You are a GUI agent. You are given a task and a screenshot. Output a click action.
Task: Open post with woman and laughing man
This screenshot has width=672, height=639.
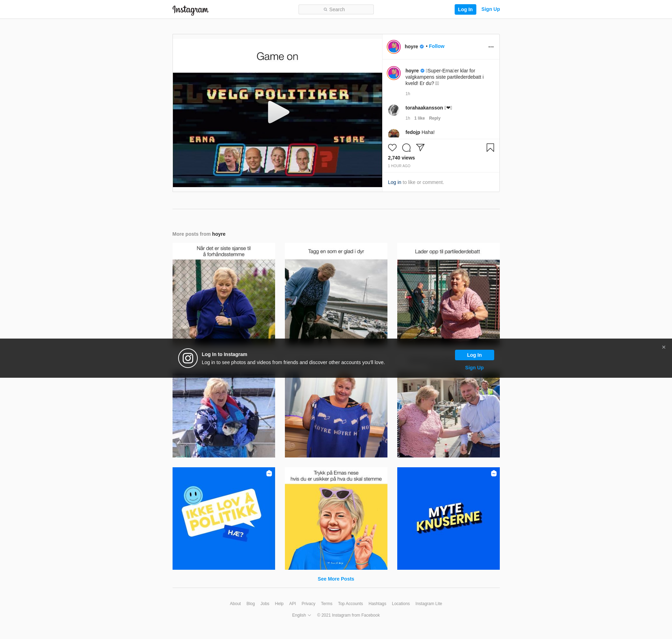click(448, 418)
